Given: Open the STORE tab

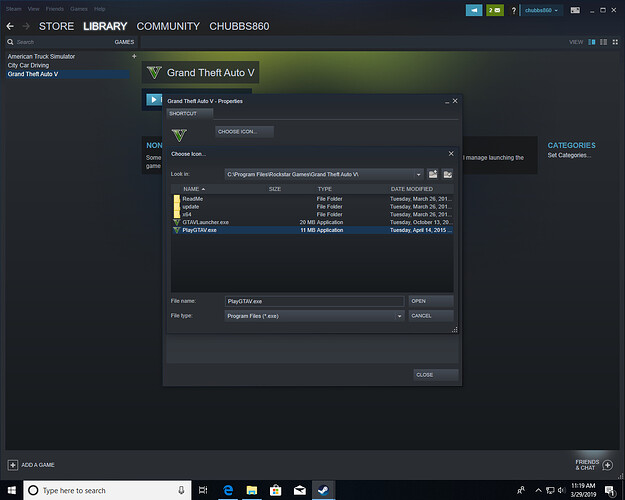Looking at the screenshot, I should tap(56, 26).
